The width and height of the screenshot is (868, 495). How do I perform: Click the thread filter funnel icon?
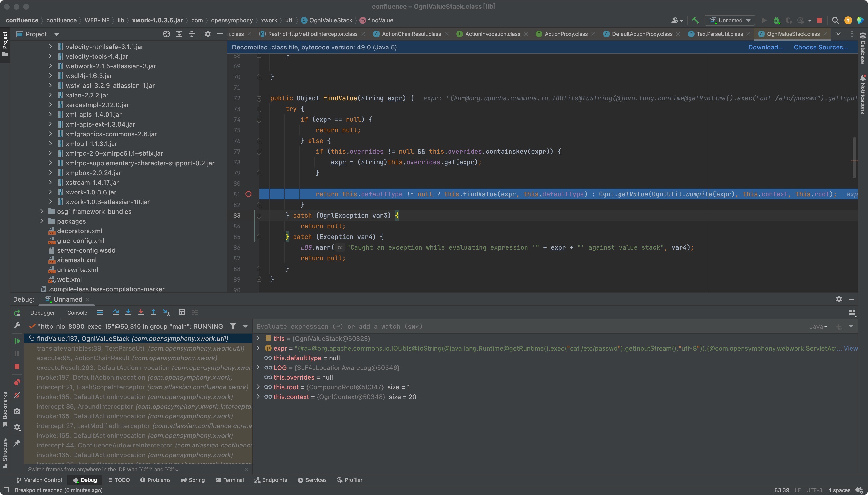point(233,326)
